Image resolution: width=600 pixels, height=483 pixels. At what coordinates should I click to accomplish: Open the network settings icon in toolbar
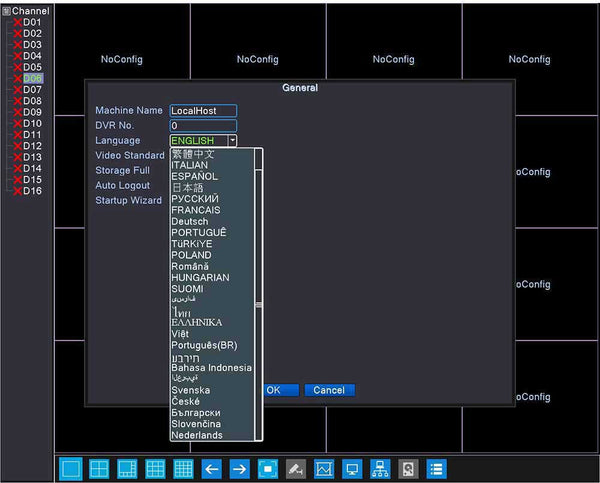click(x=380, y=468)
